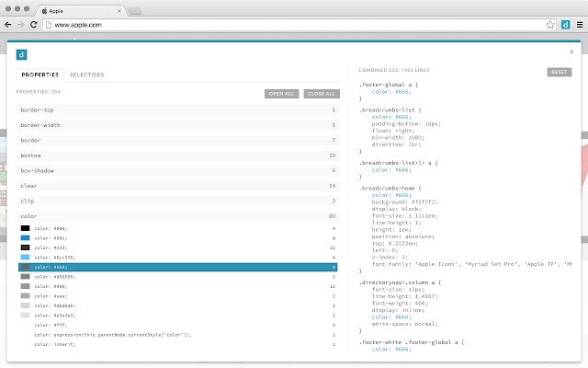Click the CSS Dig extension icon in toolbar
588x368 pixels.
click(566, 25)
